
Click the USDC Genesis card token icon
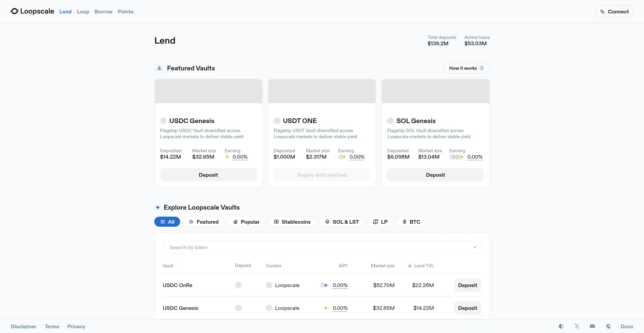coord(163,121)
